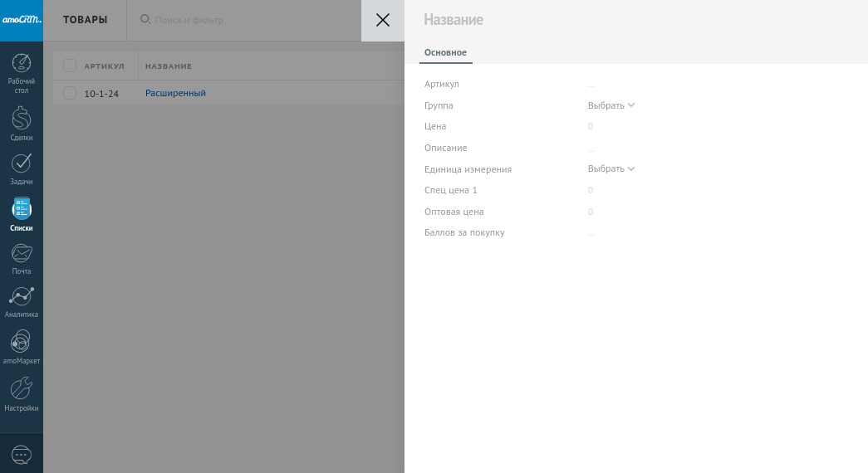
Task: Go to Сделки in the sidebar
Action: [22, 119]
